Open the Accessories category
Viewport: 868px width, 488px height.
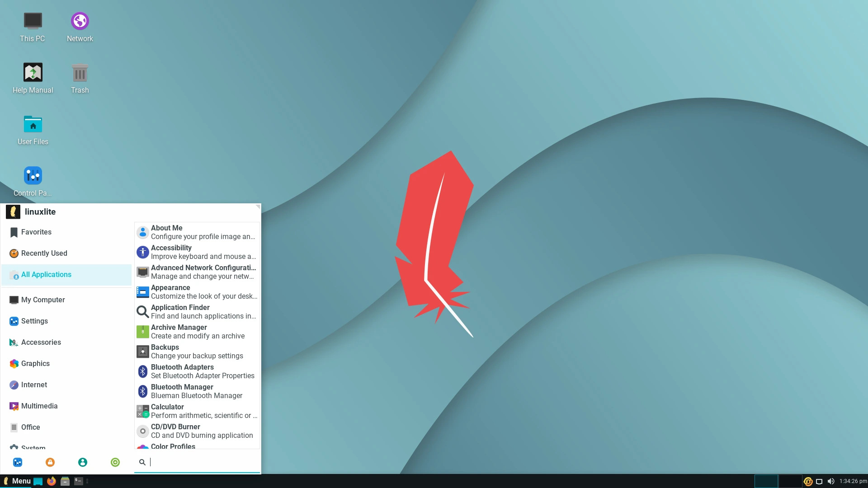(66, 343)
